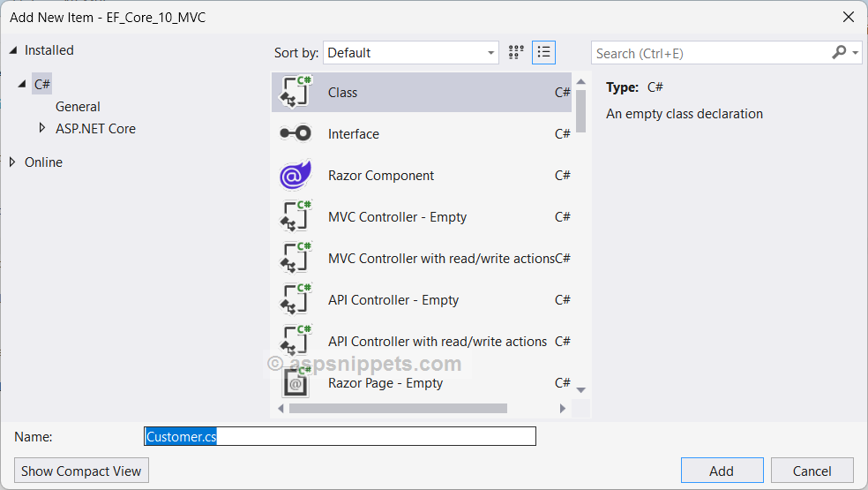
Task: Click the MVC Controller read/write actions icon
Action: point(295,258)
